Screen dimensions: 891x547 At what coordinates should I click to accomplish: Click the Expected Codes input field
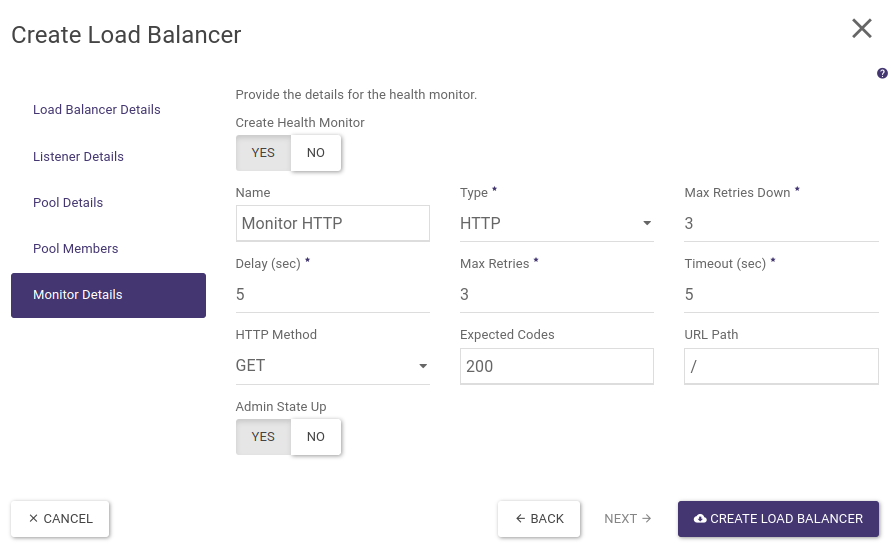point(556,366)
